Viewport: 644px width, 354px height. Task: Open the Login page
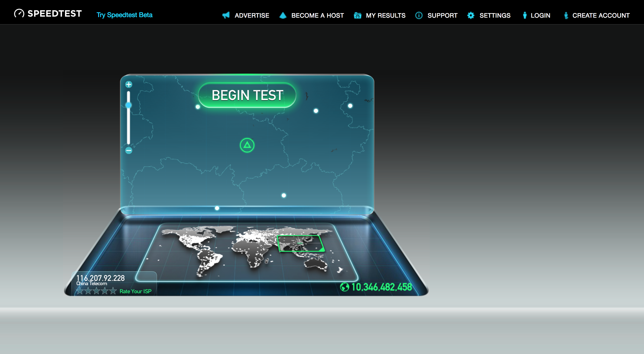[540, 15]
